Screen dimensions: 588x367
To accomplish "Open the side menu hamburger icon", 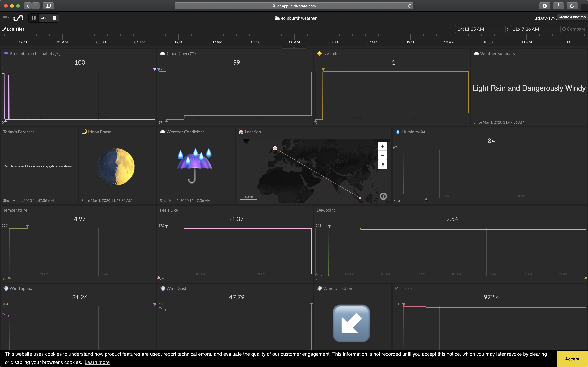I will click(6, 18).
